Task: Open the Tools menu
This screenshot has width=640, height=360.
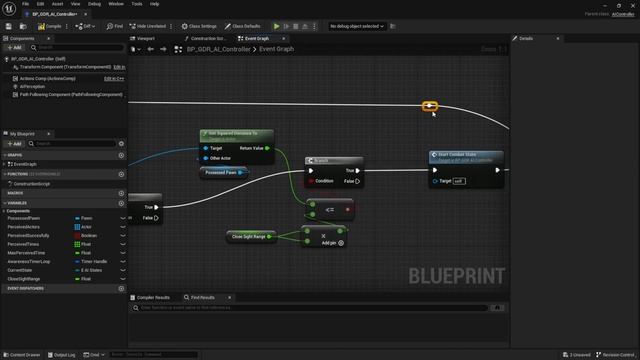Action: (x=137, y=4)
